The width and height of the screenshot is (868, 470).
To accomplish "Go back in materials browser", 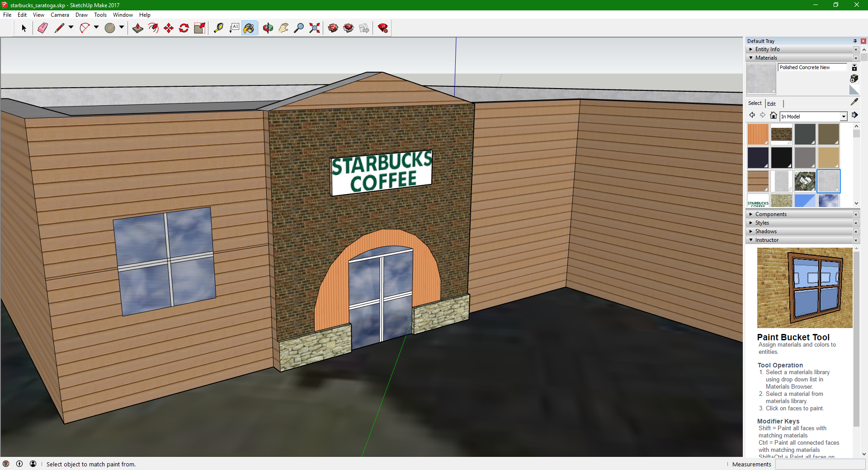I will pyautogui.click(x=752, y=115).
